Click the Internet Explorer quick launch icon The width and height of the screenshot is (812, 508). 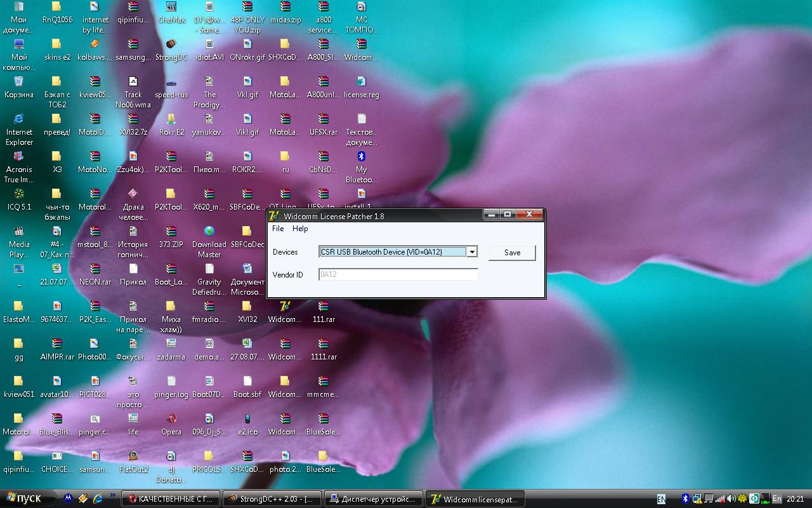point(98,499)
